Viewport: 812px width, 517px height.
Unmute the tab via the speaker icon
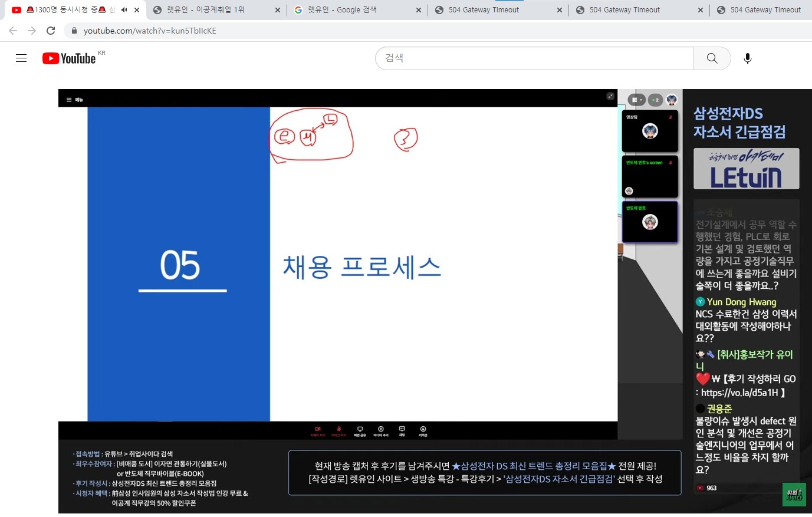[124, 10]
